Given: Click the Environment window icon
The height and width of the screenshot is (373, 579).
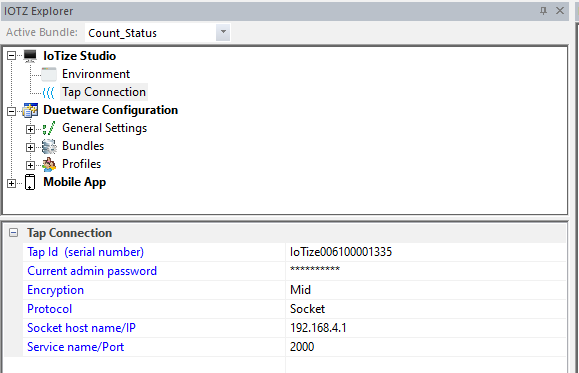Looking at the screenshot, I should point(49,74).
